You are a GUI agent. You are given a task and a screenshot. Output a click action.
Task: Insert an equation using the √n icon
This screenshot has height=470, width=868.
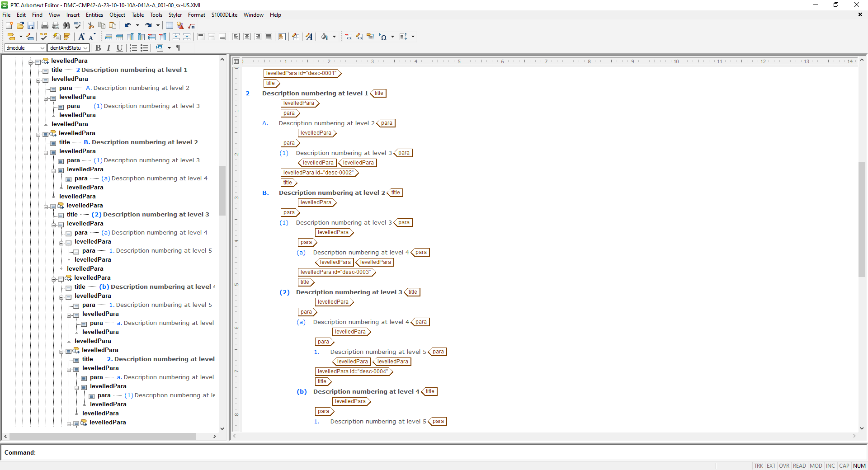[190, 26]
